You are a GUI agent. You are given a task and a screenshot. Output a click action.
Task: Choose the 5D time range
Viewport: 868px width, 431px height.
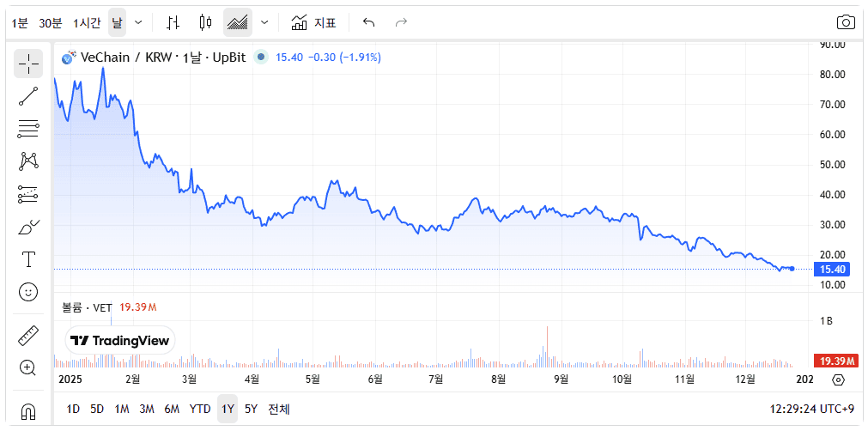[97, 410]
